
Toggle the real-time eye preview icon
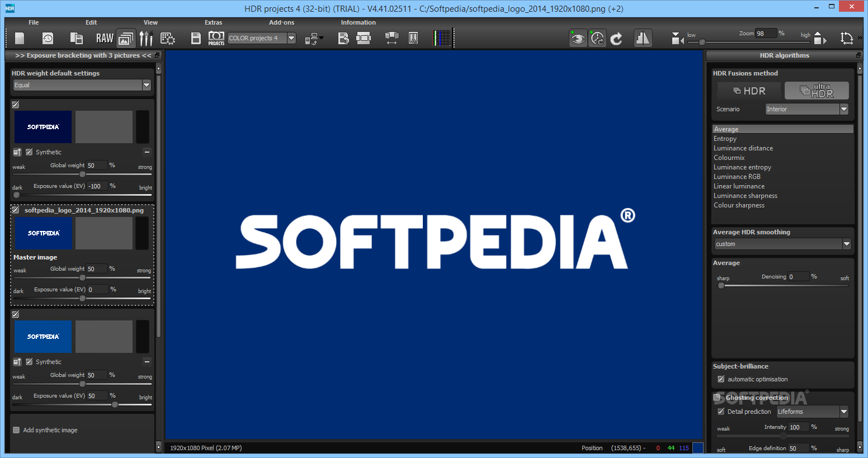coord(578,38)
